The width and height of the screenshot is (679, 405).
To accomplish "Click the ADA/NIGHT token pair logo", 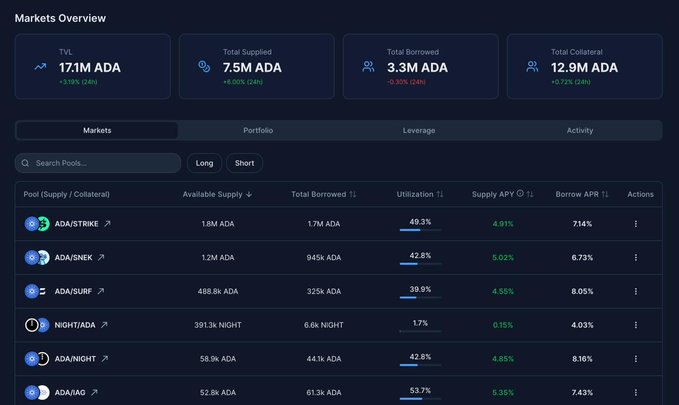I will click(37, 359).
